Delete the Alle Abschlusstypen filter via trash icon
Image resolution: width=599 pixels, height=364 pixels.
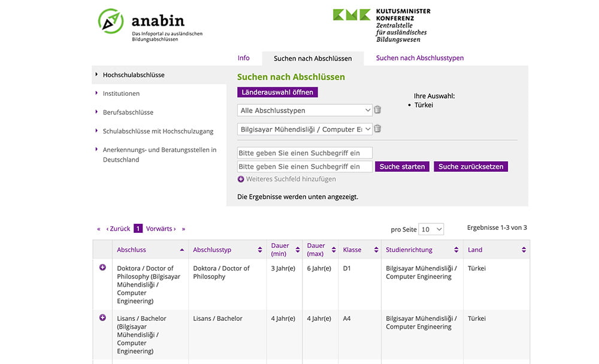[377, 110]
